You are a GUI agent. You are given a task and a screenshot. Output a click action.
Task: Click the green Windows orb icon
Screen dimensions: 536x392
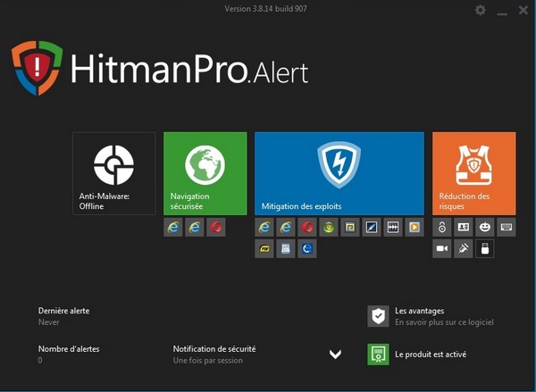[x=329, y=228]
